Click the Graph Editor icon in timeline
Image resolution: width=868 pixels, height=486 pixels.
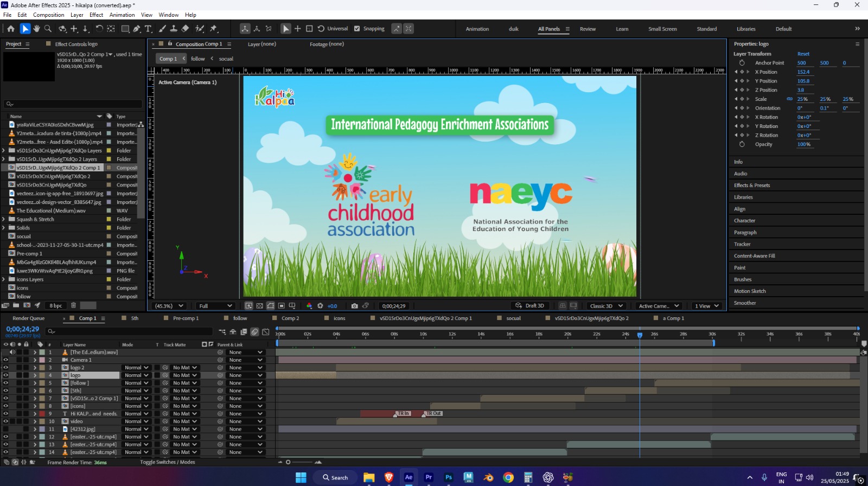266,332
